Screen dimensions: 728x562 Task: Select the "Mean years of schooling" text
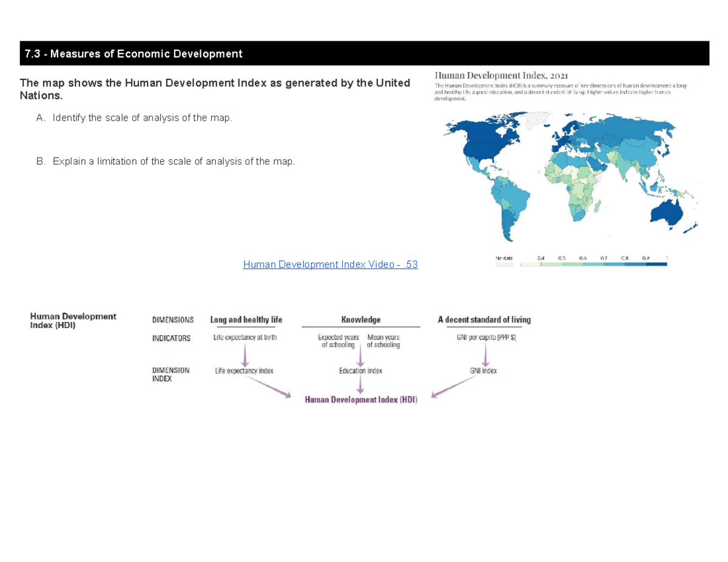coord(383,341)
